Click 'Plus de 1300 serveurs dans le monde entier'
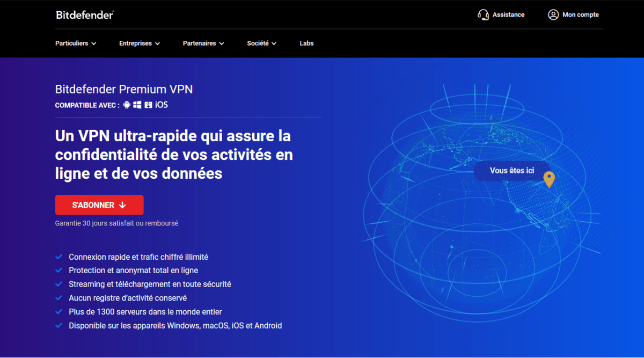 click(145, 312)
